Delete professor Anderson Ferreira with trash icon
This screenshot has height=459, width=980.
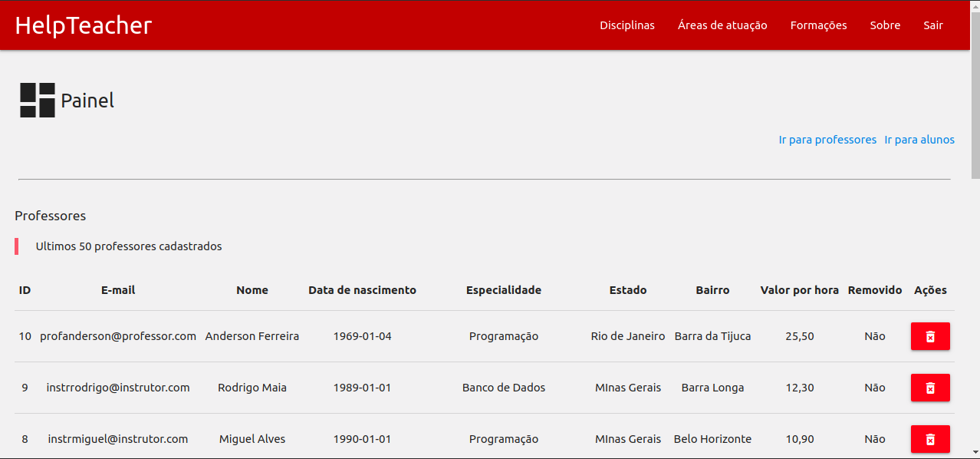pyautogui.click(x=930, y=336)
